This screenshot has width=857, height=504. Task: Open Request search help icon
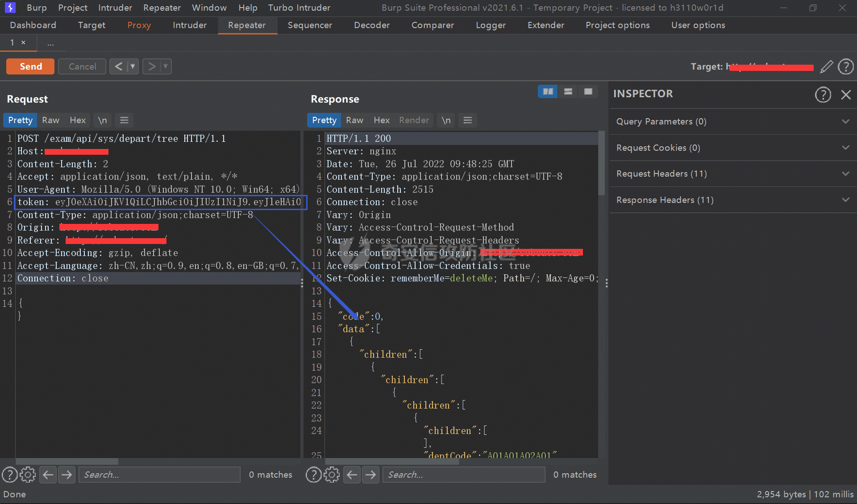pyautogui.click(x=10, y=475)
